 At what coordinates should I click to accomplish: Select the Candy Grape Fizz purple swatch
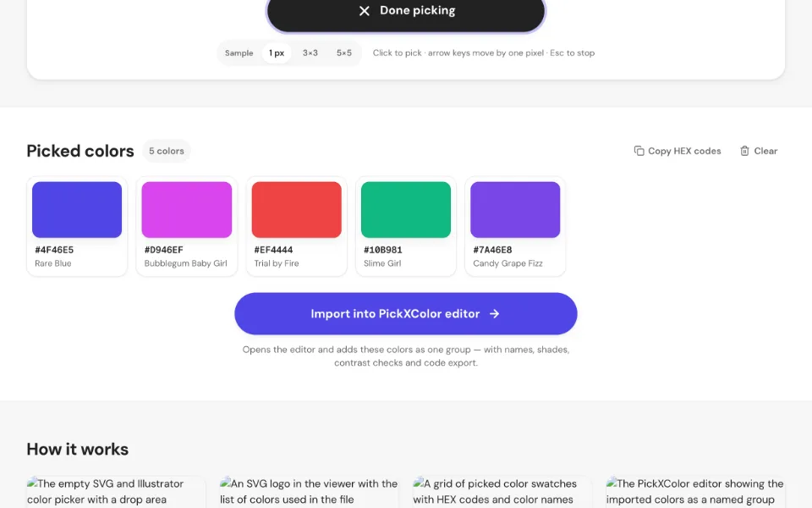pyautogui.click(x=515, y=209)
